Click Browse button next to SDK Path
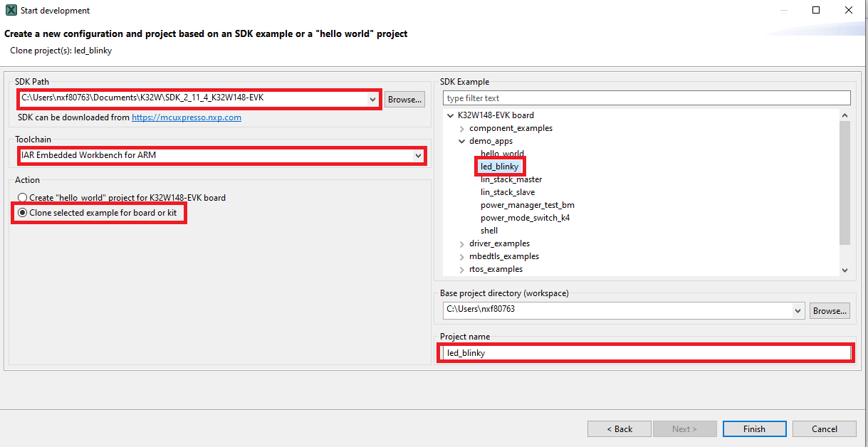The width and height of the screenshot is (868, 447). click(x=404, y=100)
